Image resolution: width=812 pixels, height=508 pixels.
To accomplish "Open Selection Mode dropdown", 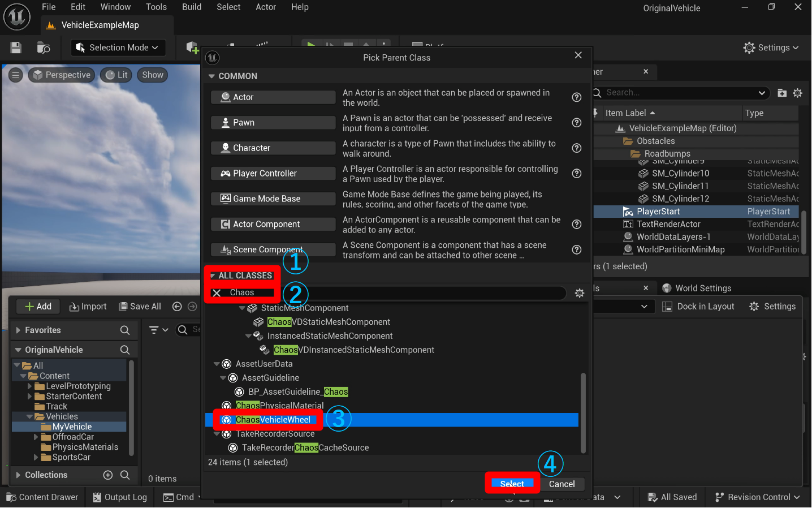I will tap(118, 48).
